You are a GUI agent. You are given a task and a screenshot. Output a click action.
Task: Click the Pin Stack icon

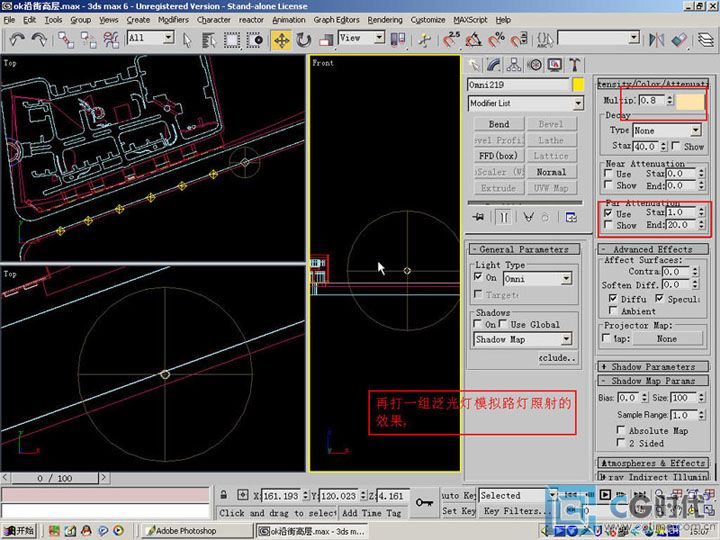coord(479,217)
